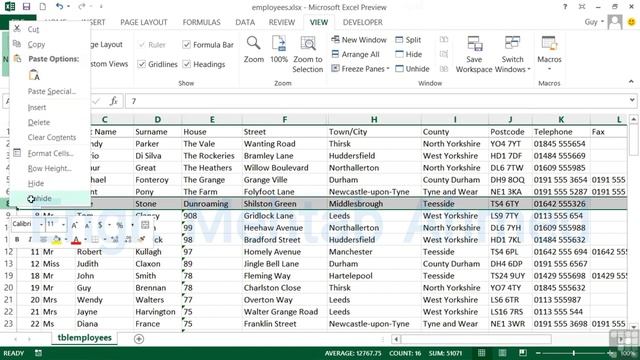Click the Italic icon in mini toolbar
The width and height of the screenshot is (640, 360).
(30, 240)
